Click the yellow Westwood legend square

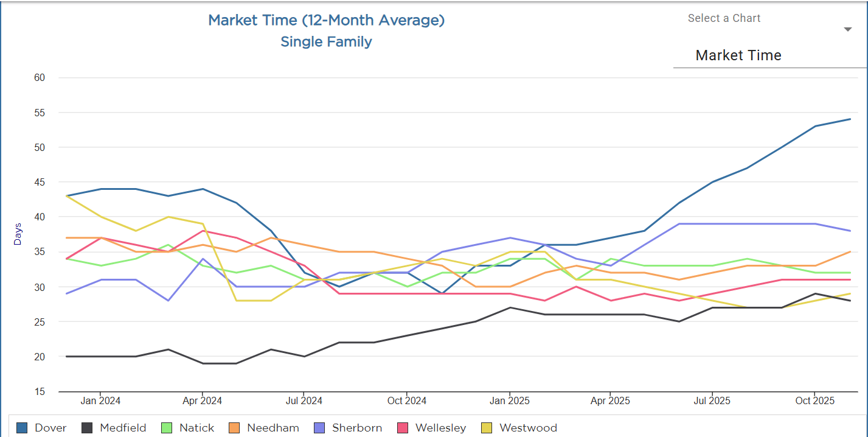[x=487, y=428]
